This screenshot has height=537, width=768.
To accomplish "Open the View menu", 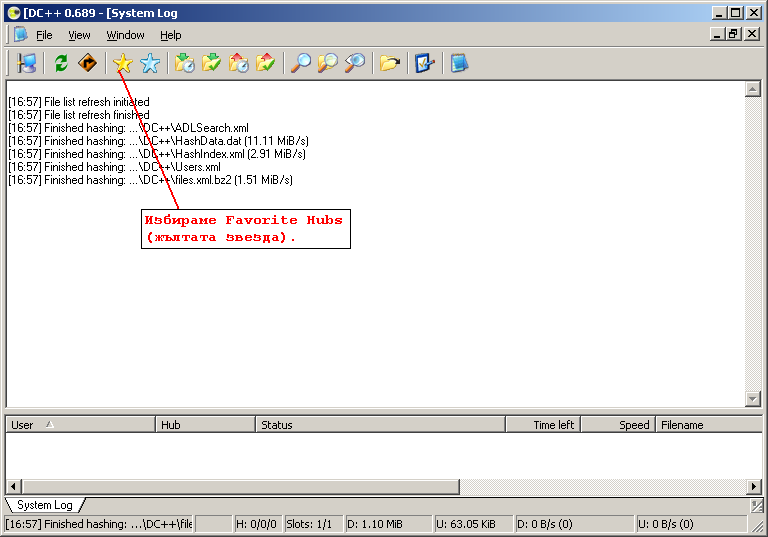I will coord(79,35).
